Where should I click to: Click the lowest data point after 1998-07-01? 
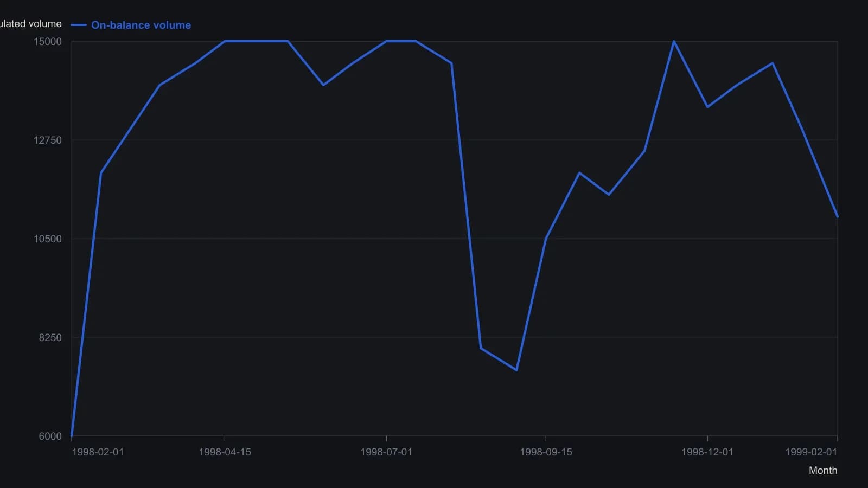pos(516,370)
